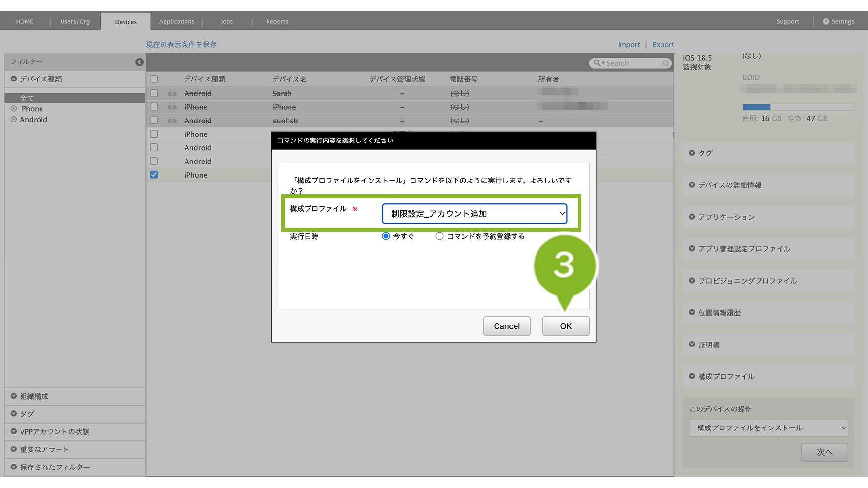Click the 証明書 section arrow icon
This screenshot has height=488, width=868.
(692, 345)
